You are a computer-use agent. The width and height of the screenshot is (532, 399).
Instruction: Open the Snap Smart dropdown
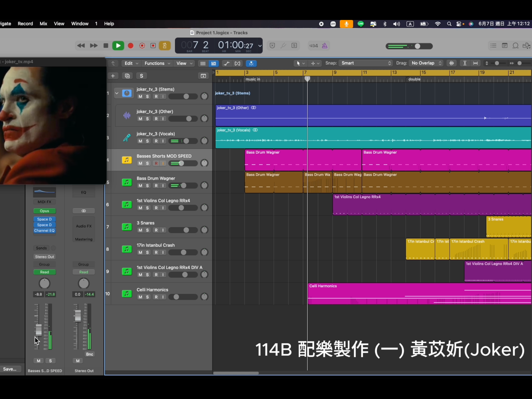click(365, 63)
